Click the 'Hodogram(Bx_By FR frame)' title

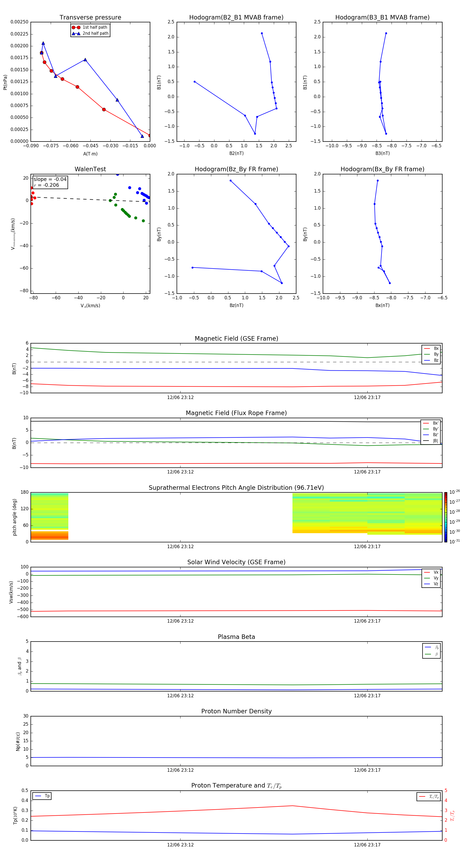click(x=382, y=169)
